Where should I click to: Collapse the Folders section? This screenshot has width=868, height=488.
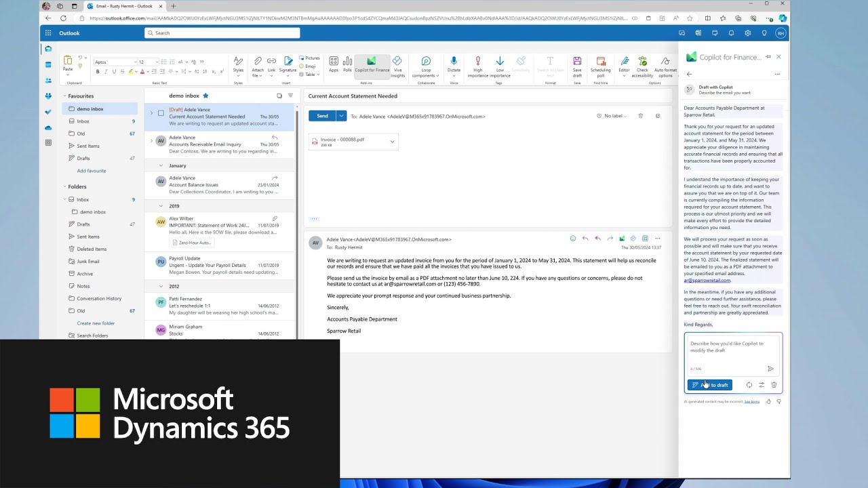click(64, 186)
